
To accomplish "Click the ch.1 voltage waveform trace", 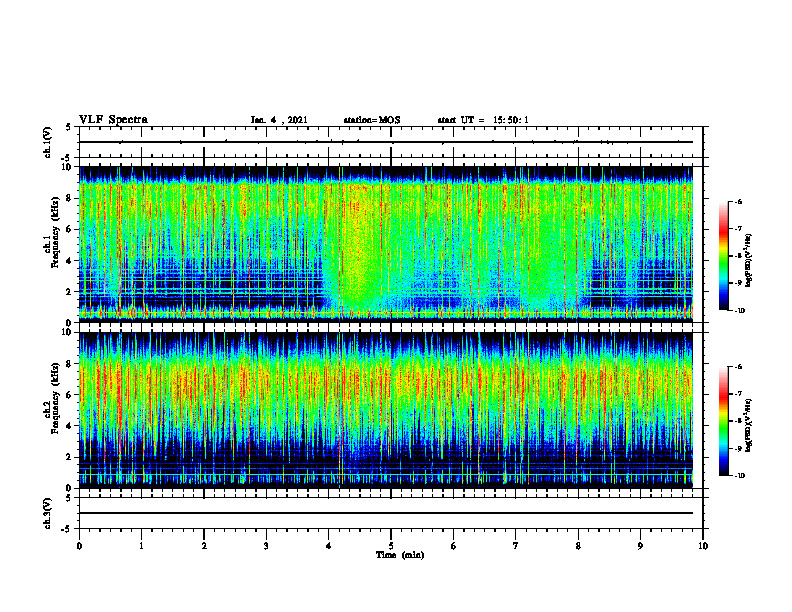I will pos(386,142).
